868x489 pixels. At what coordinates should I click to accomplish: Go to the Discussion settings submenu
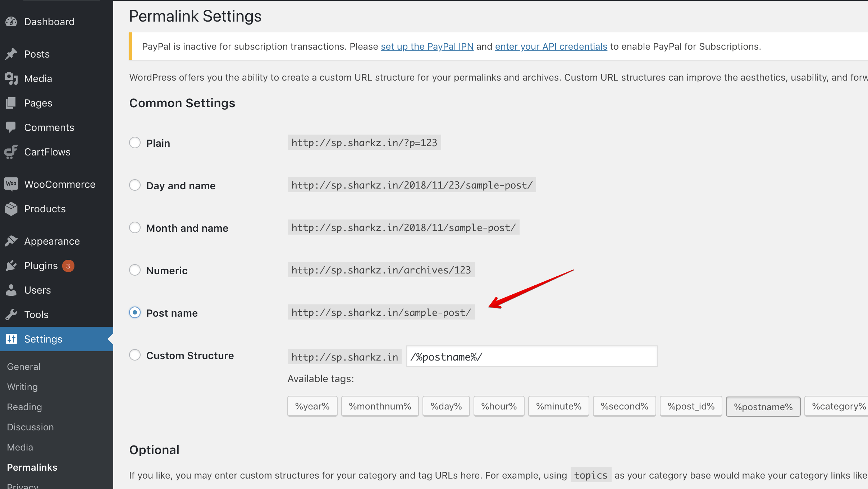(30, 427)
